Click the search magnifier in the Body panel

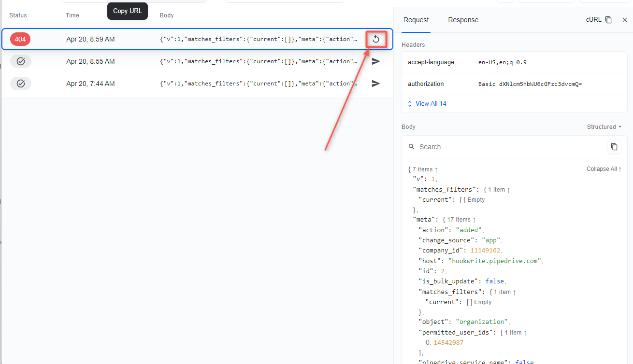tap(411, 147)
